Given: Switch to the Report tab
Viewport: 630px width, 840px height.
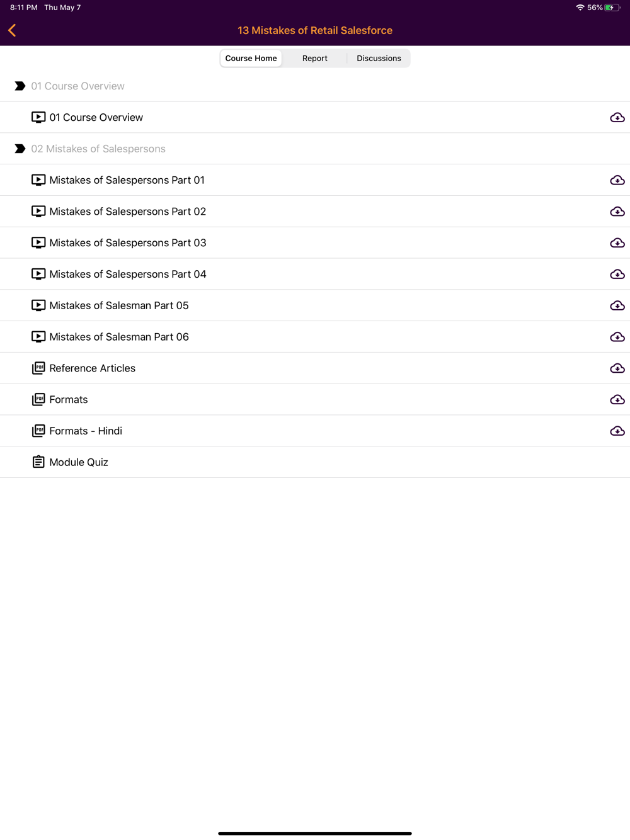Looking at the screenshot, I should coord(314,59).
